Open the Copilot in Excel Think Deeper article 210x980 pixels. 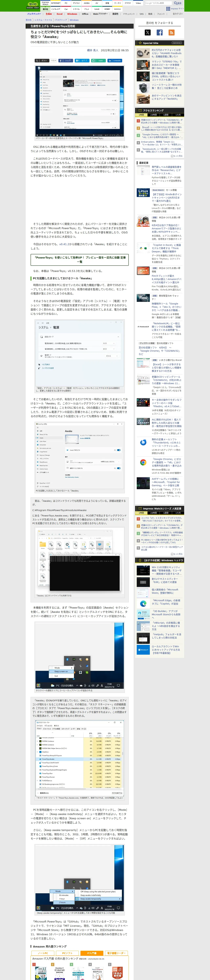click(166, 248)
